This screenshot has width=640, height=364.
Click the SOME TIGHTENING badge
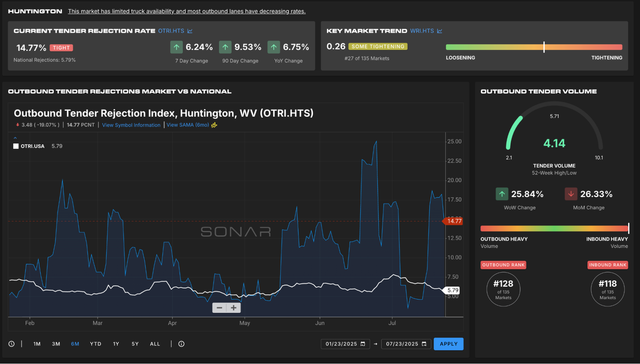[x=378, y=46]
